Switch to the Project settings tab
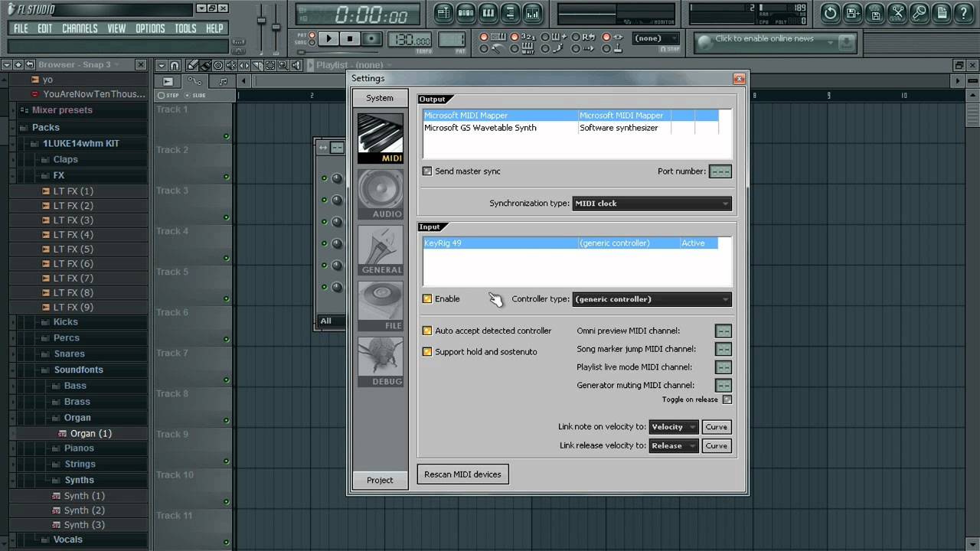 [380, 480]
